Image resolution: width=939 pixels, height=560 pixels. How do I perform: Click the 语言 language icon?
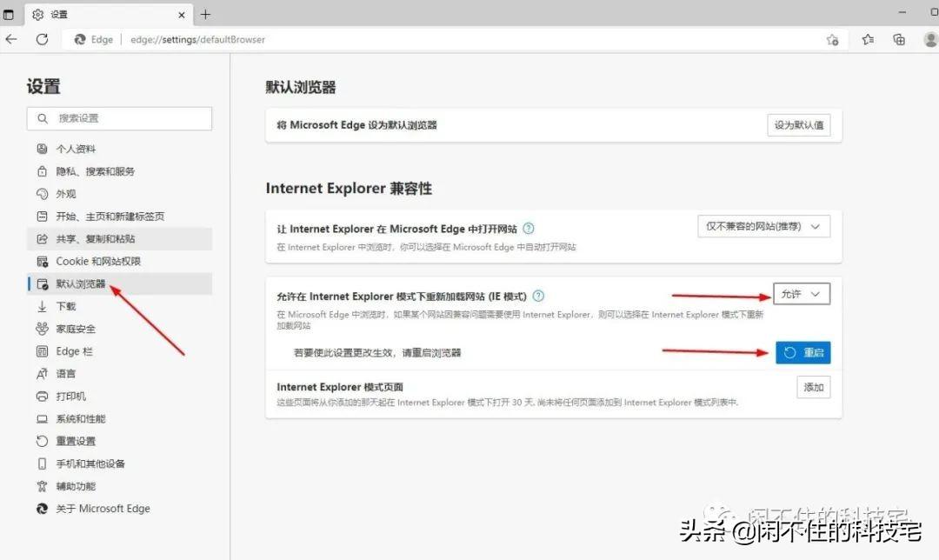[x=42, y=374]
